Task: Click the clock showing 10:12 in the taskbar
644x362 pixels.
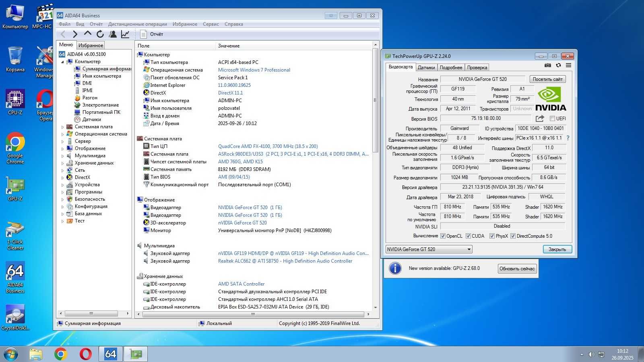Action: (x=622, y=351)
